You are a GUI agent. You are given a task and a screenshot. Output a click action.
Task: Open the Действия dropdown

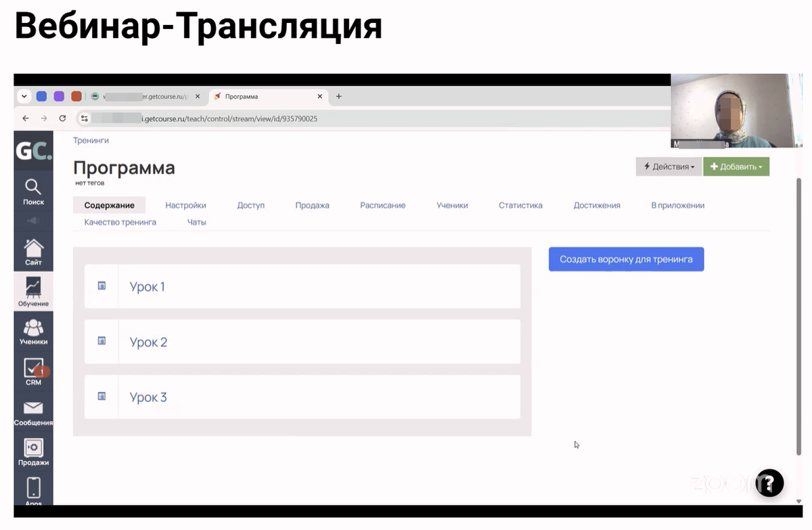668,167
